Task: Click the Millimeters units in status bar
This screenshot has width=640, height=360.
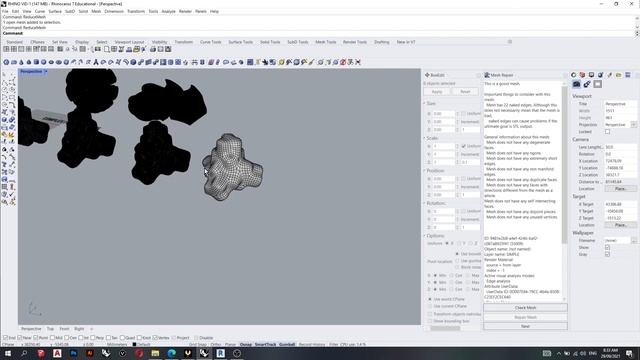Action: pyautogui.click(x=117, y=344)
